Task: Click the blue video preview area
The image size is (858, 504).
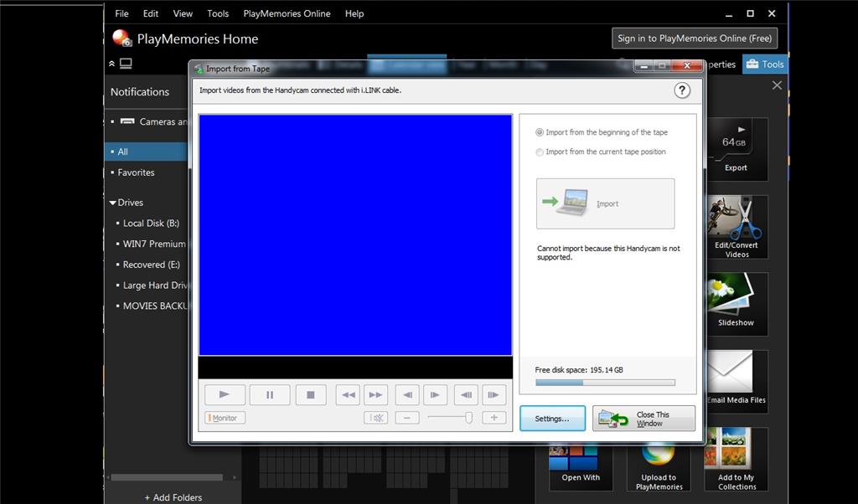Action: [x=355, y=235]
